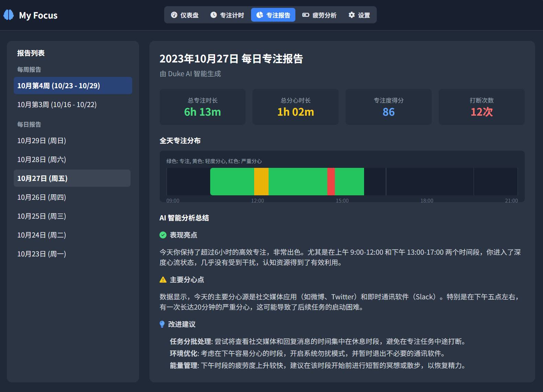Click the 总专注时长 6h 13m card
Image resolution: width=543 pixels, height=392 pixels.
(x=203, y=107)
